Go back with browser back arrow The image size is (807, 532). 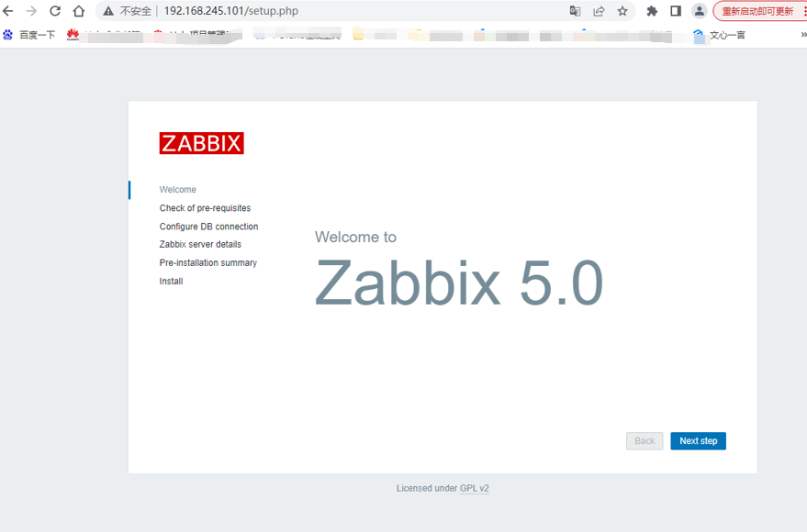tap(7, 11)
